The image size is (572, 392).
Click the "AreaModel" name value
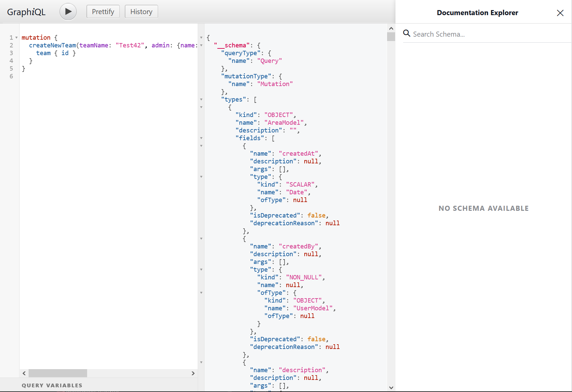284,123
